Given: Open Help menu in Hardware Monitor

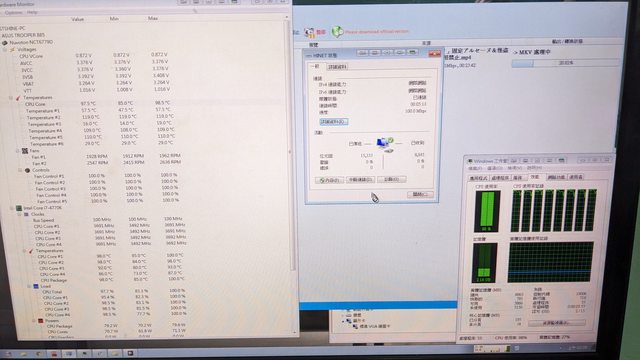Looking at the screenshot, I should [x=32, y=13].
